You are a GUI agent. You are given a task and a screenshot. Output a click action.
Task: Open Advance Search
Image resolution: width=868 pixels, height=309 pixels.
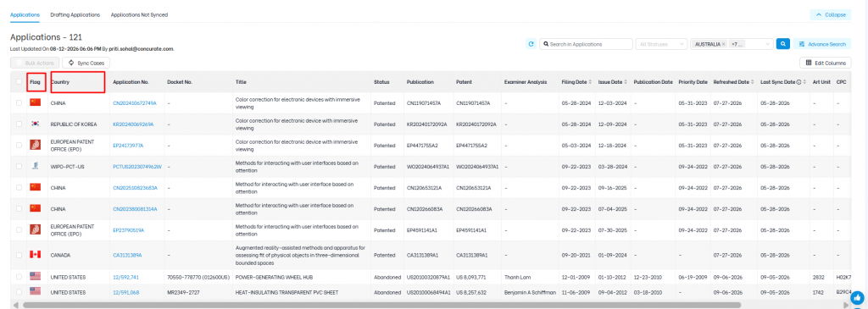pyautogui.click(x=822, y=44)
